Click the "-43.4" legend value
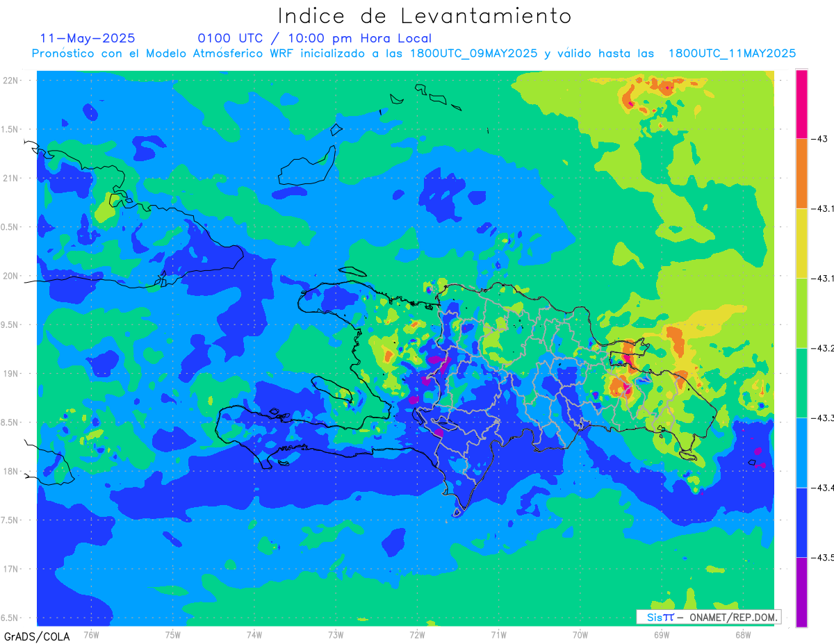Image resolution: width=834 pixels, height=644 pixels. click(824, 488)
